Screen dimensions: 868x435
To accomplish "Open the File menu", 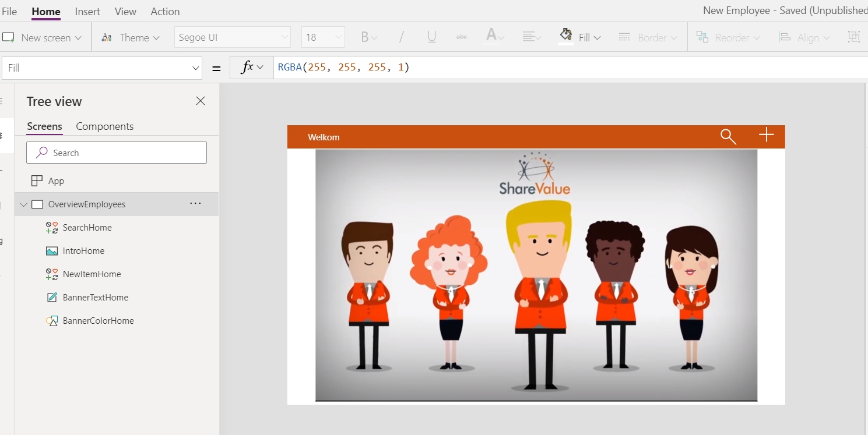I will 9,11.
